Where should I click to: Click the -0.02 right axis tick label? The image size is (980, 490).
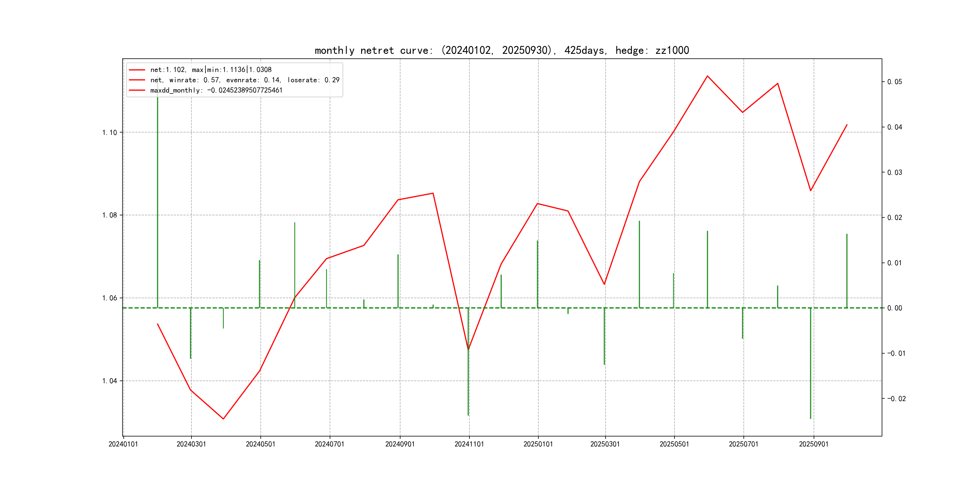point(896,399)
